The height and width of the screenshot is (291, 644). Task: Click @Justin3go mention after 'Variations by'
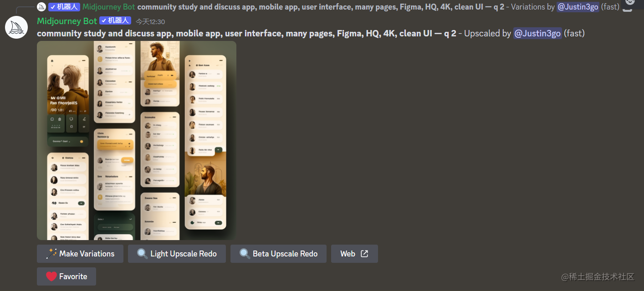578,7
